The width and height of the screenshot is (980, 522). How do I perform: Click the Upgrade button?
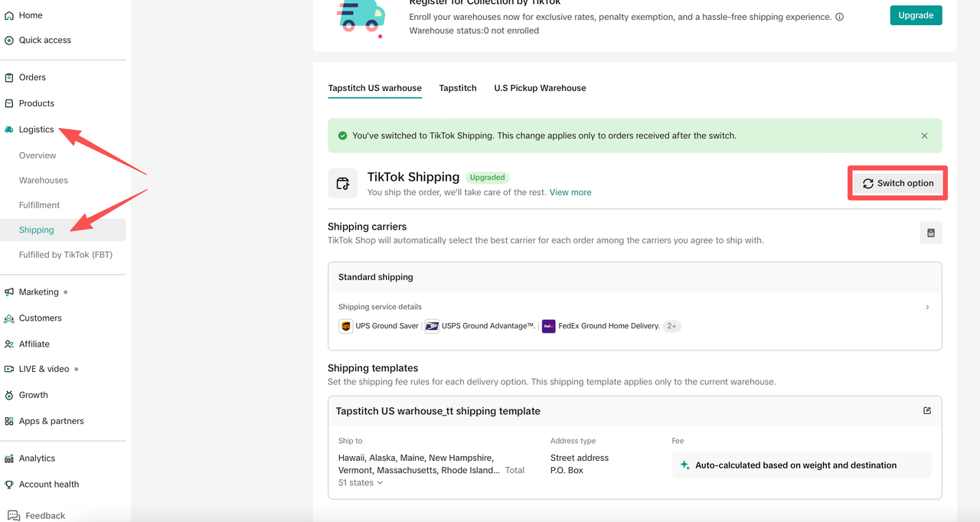(916, 15)
